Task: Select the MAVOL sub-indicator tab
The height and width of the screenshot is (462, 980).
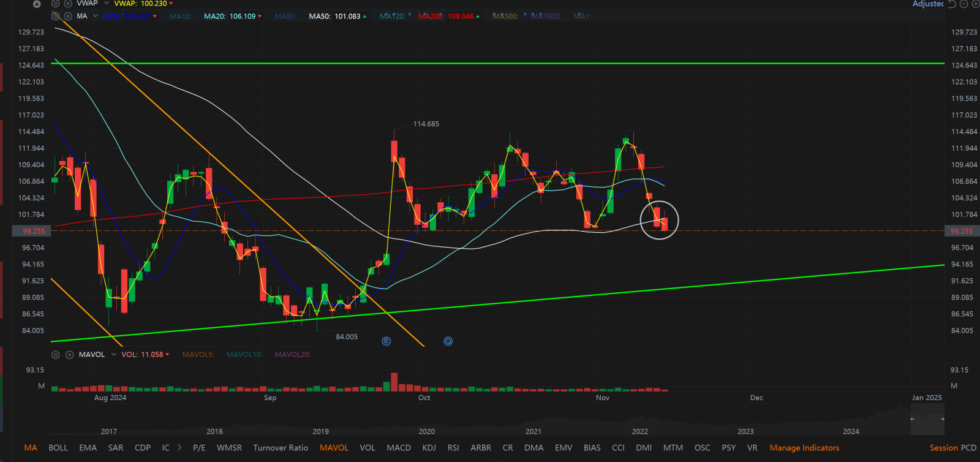Action: [334, 448]
